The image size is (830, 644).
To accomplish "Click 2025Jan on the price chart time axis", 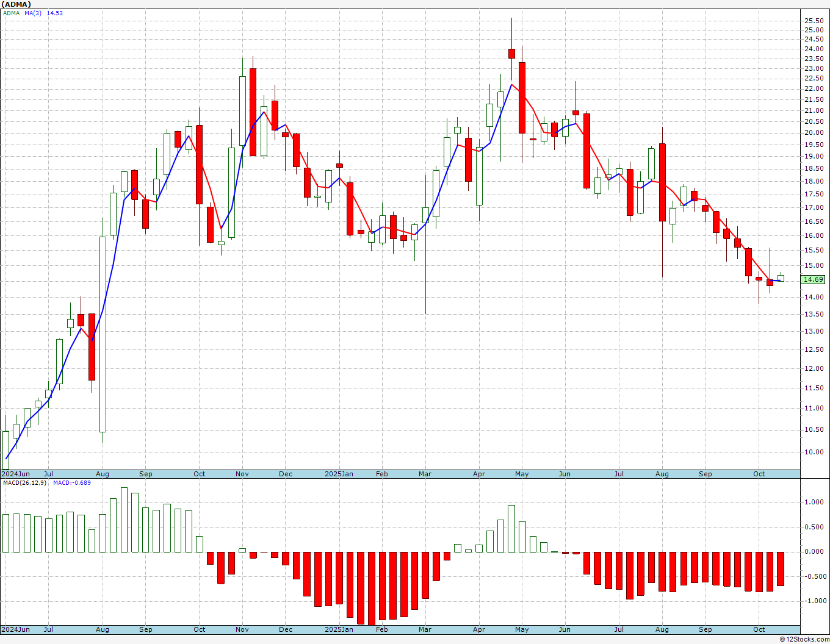I will (339, 474).
